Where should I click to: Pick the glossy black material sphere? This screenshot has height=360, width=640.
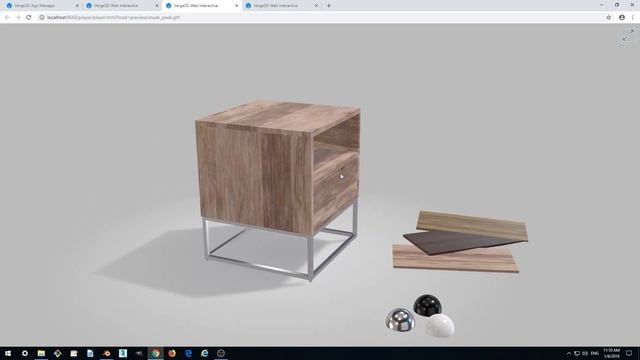[427, 304]
